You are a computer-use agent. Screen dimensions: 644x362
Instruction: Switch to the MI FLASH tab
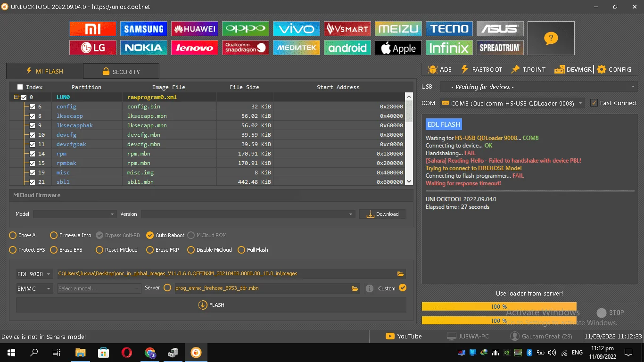tap(45, 71)
